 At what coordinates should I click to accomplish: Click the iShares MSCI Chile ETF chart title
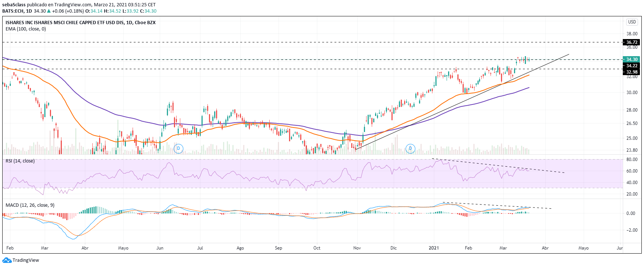tap(80, 23)
